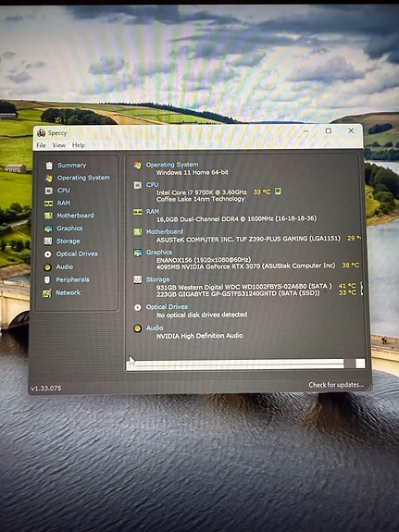Open the View menu
The image size is (399, 532).
pos(58,145)
